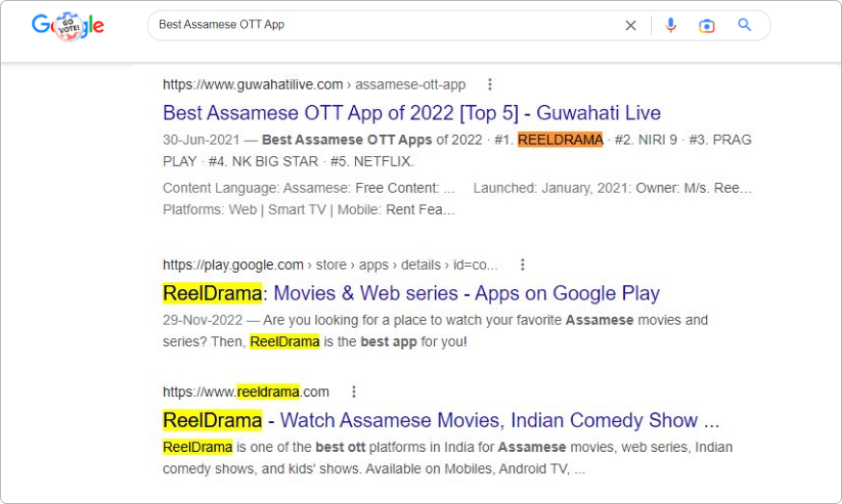Click 'Available on Mobiles, Android TV' text
Image resolution: width=842 pixels, height=504 pixels.
coord(468,469)
